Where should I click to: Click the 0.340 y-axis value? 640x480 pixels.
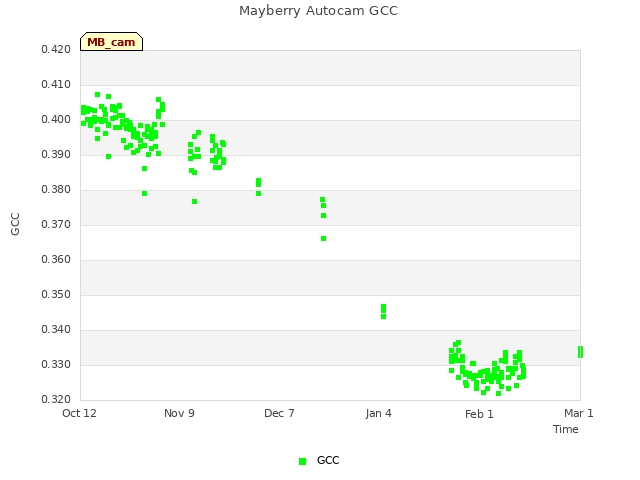56,329
